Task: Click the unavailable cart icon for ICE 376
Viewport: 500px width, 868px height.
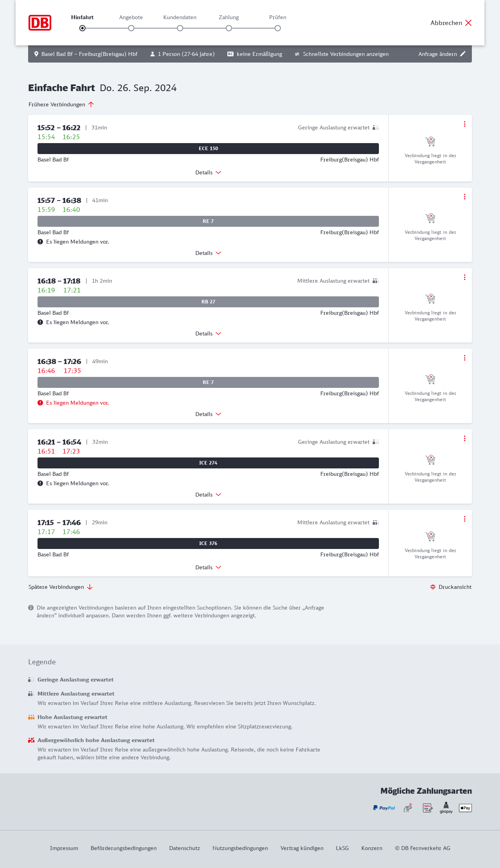Action: point(430,536)
